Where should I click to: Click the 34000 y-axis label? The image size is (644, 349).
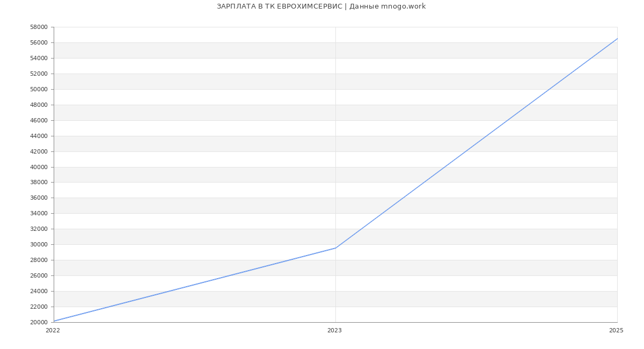[38, 214]
